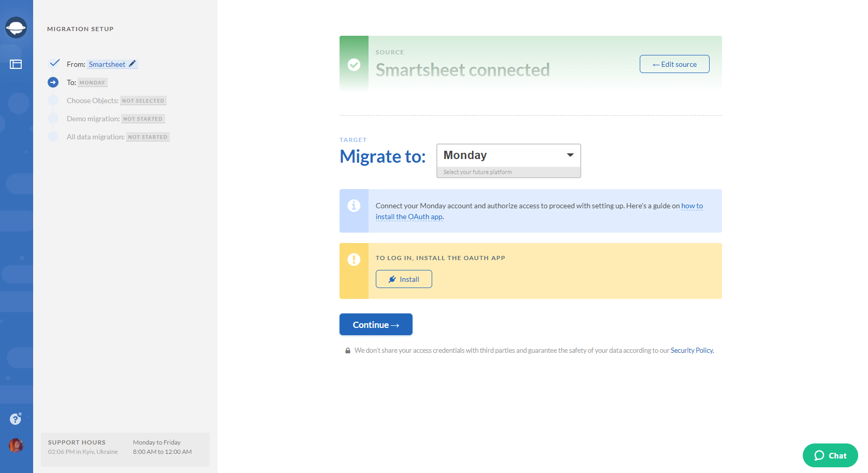Expand the Monday platform dropdown arrow

point(570,155)
